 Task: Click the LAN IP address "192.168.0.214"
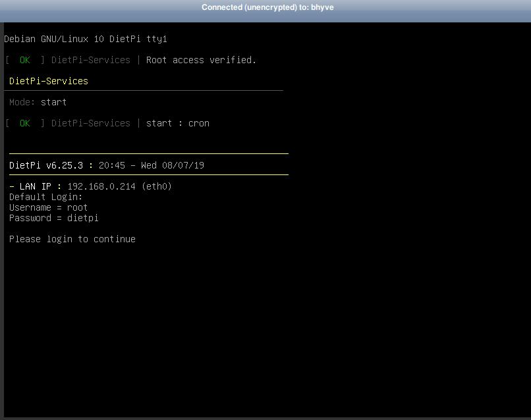[x=101, y=186]
